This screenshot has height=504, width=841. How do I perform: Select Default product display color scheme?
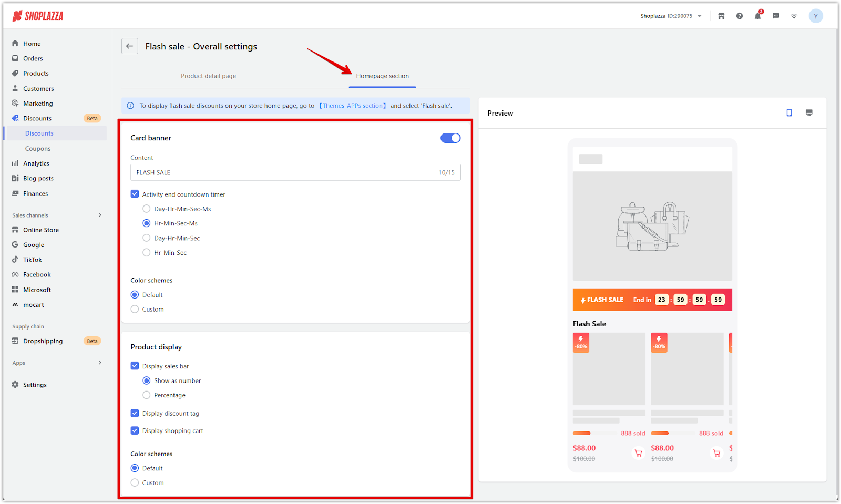click(135, 468)
